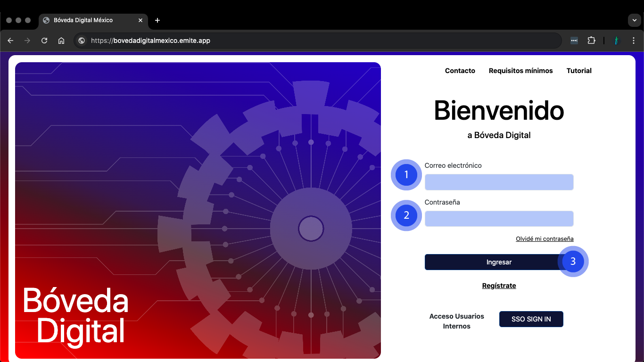Go back with the browser back arrow
The image size is (644, 362).
[10, 41]
